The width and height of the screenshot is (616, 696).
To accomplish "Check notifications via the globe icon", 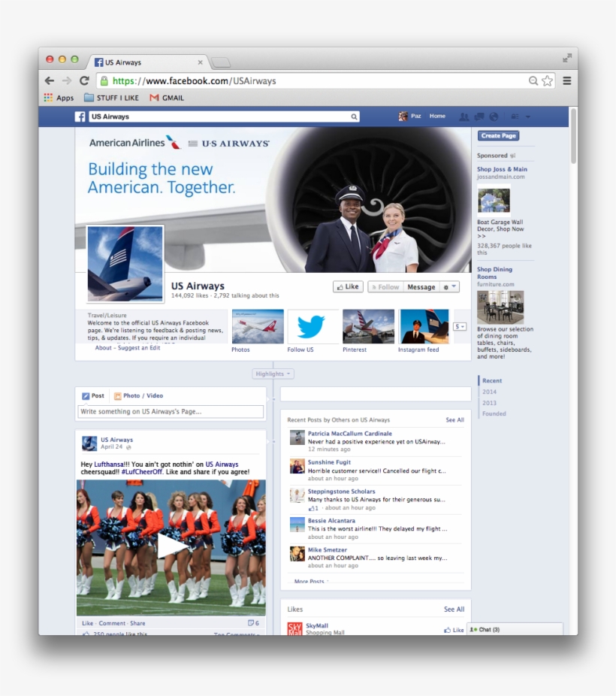I will pyautogui.click(x=493, y=117).
